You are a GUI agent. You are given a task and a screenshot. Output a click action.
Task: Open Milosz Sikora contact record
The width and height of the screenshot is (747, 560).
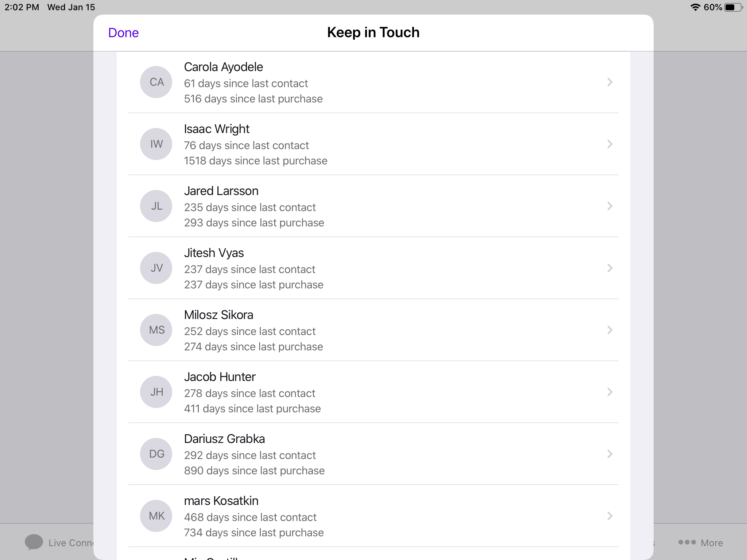coord(373,330)
